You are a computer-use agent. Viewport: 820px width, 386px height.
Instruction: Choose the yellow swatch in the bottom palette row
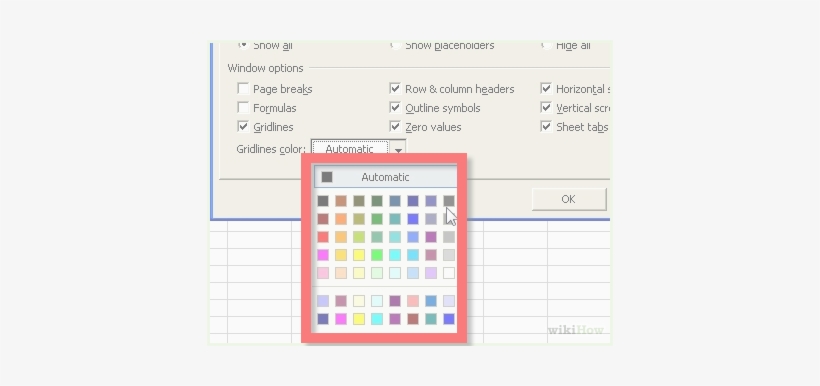pos(359,319)
